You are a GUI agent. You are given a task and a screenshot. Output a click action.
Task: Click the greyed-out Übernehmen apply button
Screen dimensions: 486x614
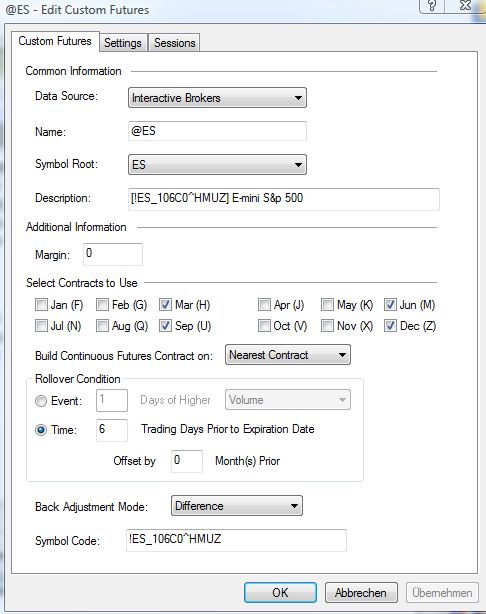442,592
